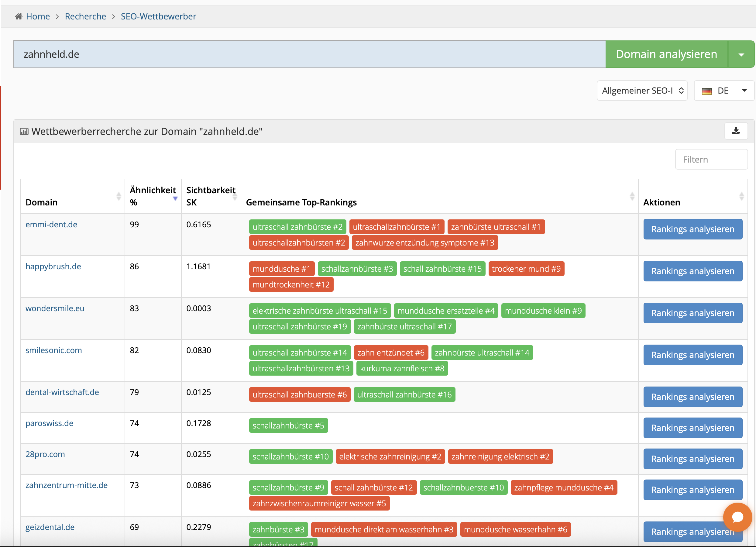Click 'elektrische zahnreinigung #2' tag
This screenshot has height=547, width=756.
[x=390, y=457]
